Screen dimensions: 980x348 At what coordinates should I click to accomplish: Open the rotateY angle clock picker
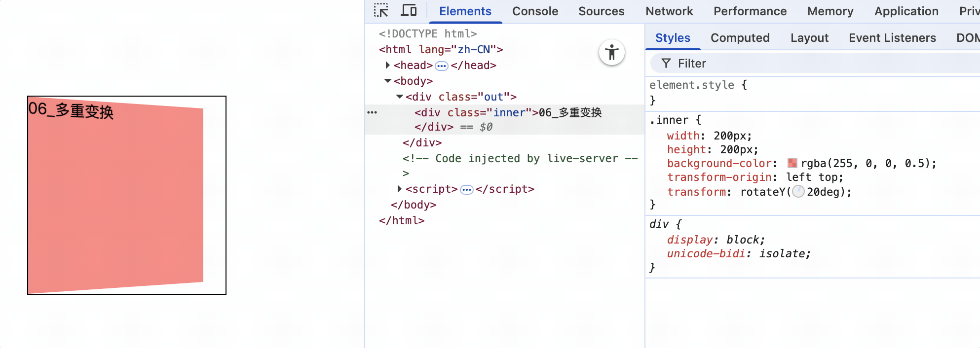point(798,192)
